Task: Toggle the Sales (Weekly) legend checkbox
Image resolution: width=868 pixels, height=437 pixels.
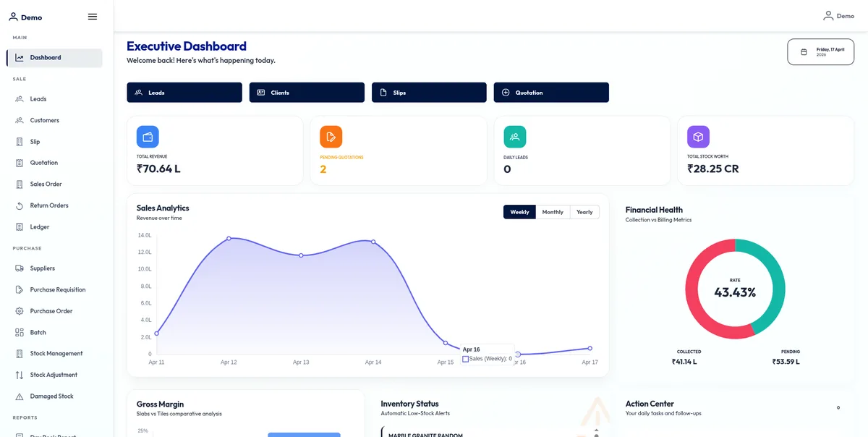Action: [x=465, y=359]
